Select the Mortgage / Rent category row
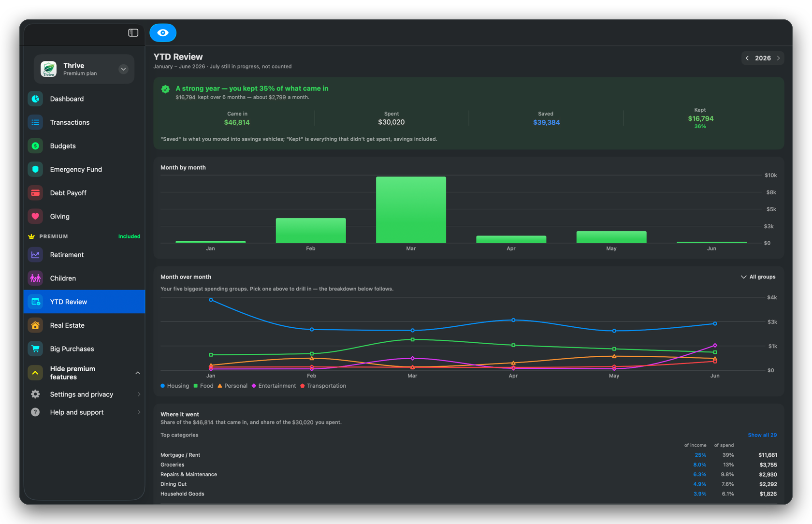The width and height of the screenshot is (812, 524). (x=469, y=455)
